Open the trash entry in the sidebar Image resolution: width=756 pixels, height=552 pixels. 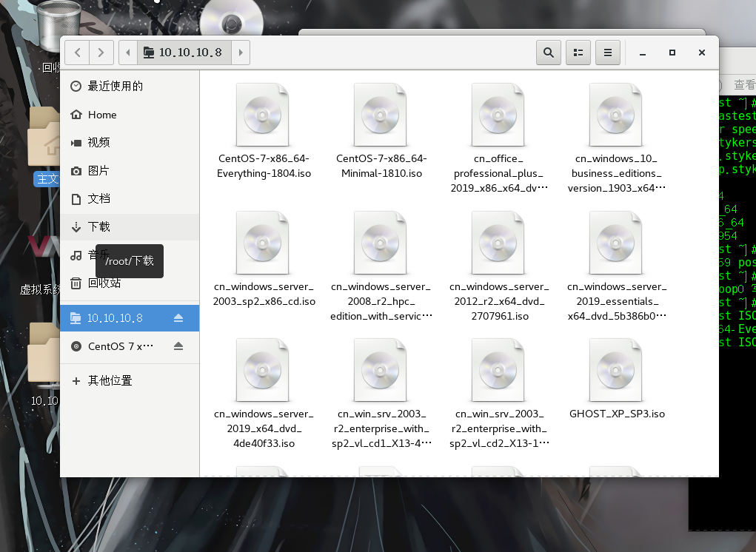click(104, 283)
